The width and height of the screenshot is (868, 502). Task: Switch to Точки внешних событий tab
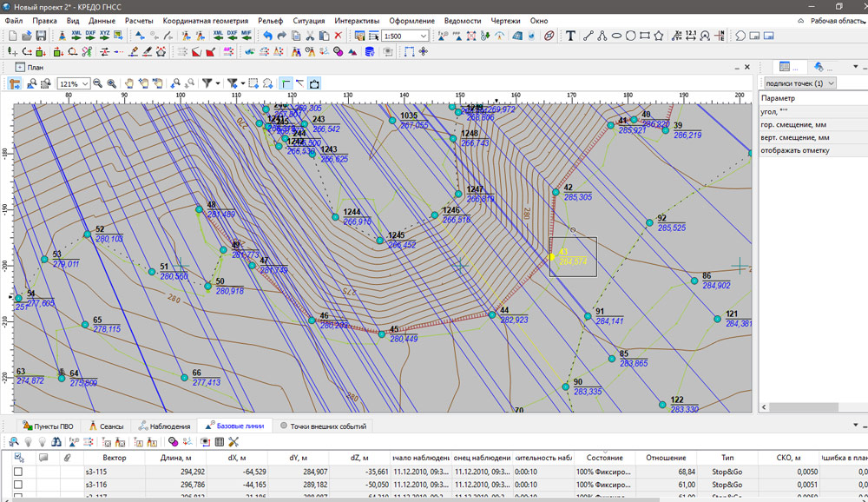323,426
